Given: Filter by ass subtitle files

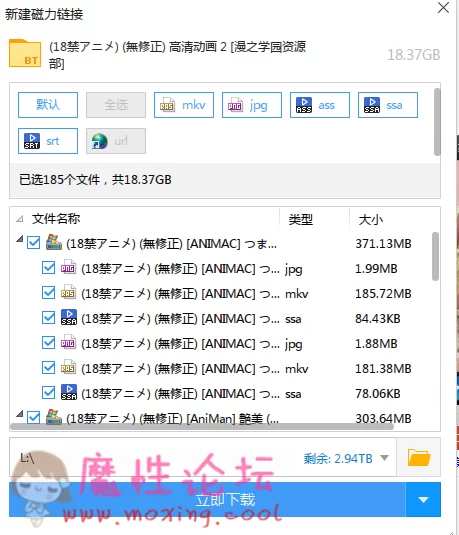Looking at the screenshot, I should 320,105.
